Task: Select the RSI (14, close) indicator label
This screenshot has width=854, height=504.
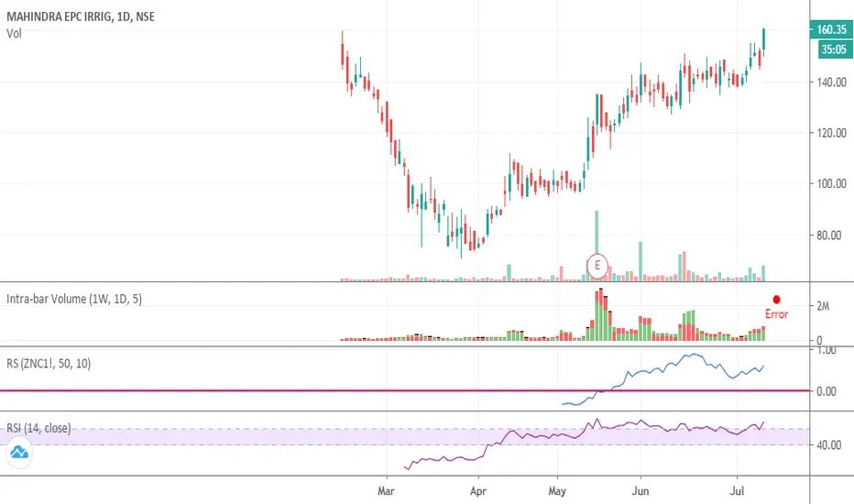Action: 38,428
